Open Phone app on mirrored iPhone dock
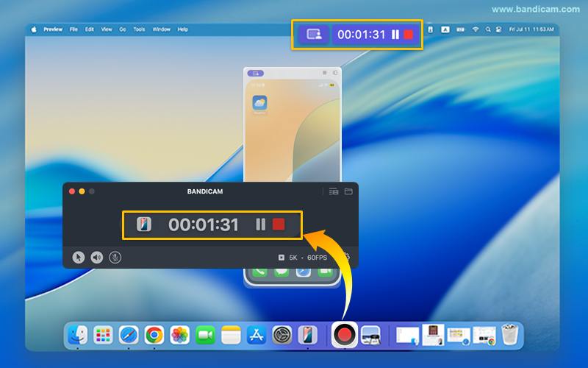This screenshot has width=588, height=368. pos(259,271)
